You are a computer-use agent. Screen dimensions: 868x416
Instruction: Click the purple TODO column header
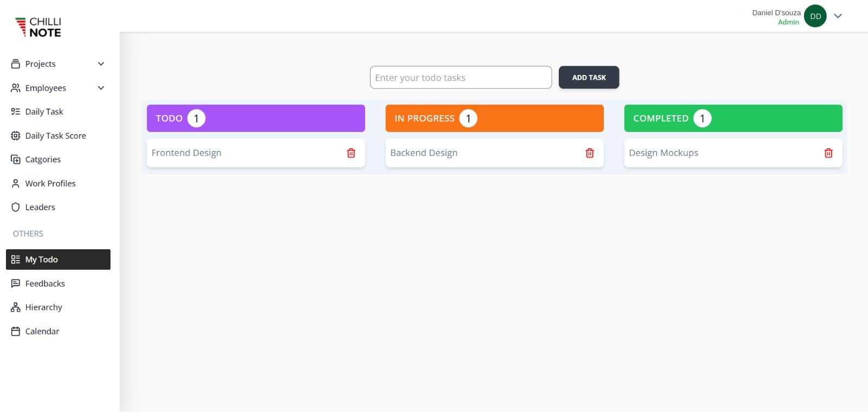[256, 118]
